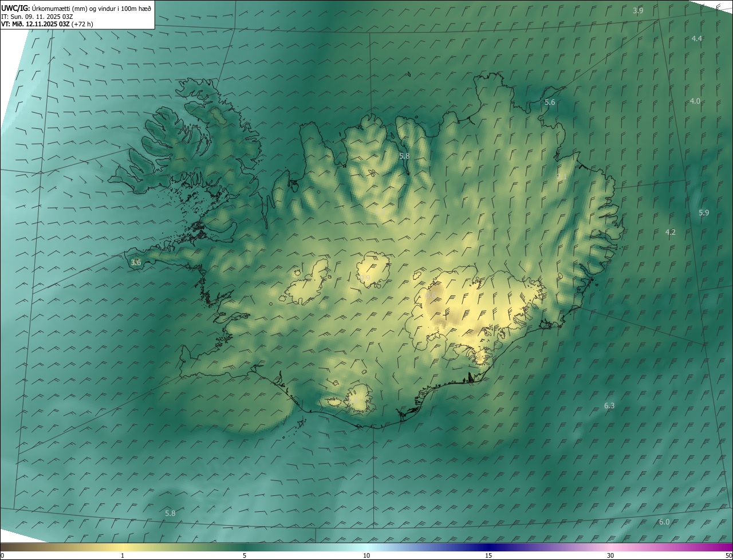Pick the 5.9 value label off the east coast
733x560 pixels.
(704, 212)
